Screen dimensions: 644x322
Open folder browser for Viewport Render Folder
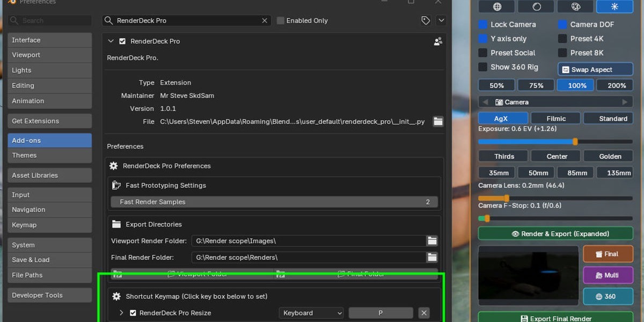coord(432,241)
